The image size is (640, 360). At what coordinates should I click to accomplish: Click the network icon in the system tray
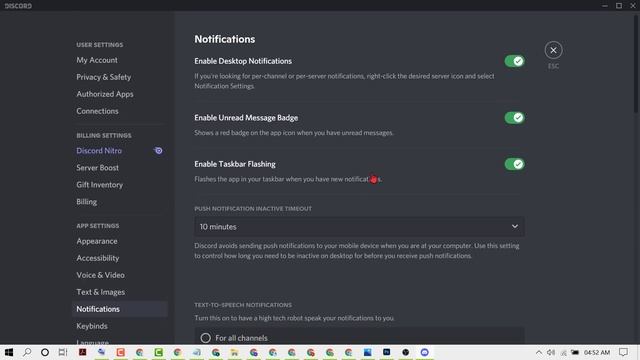(x=563, y=353)
